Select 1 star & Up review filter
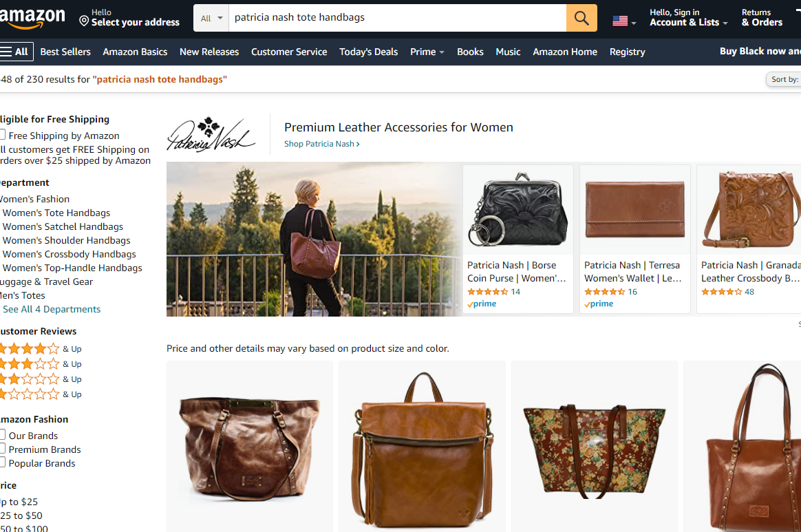The height and width of the screenshot is (532, 801). [x=41, y=394]
